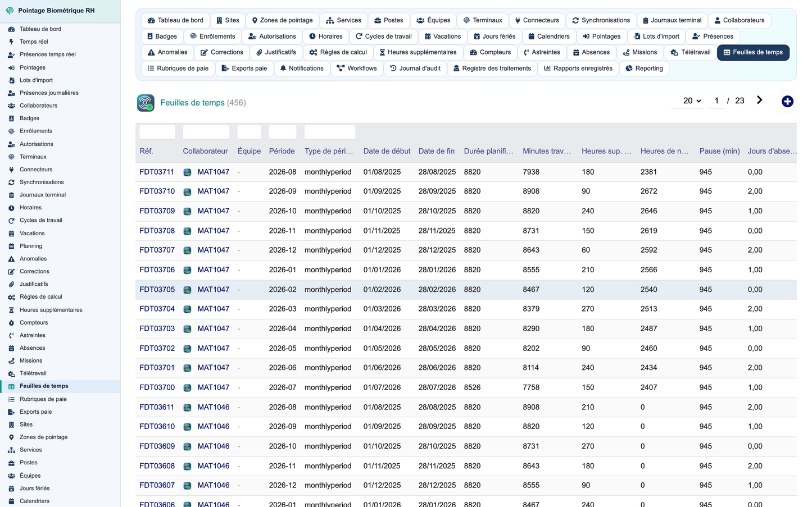812x507 pixels.
Task: Click the avatar icon in row FDT03711
Action: (x=187, y=172)
